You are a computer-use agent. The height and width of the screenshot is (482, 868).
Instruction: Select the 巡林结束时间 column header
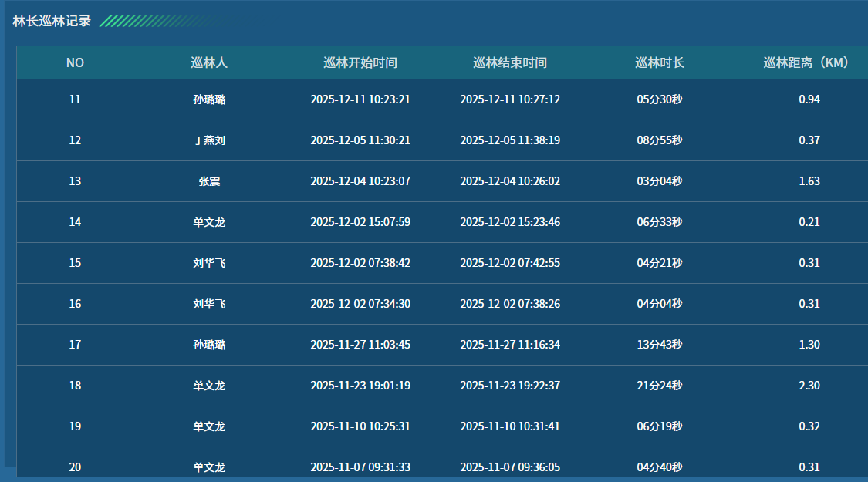[510, 63]
